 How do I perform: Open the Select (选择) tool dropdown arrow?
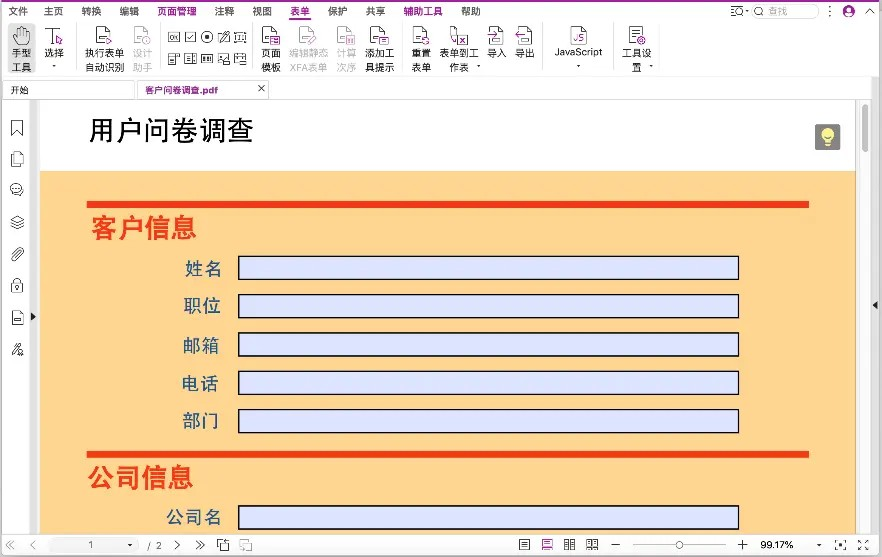coord(54,66)
